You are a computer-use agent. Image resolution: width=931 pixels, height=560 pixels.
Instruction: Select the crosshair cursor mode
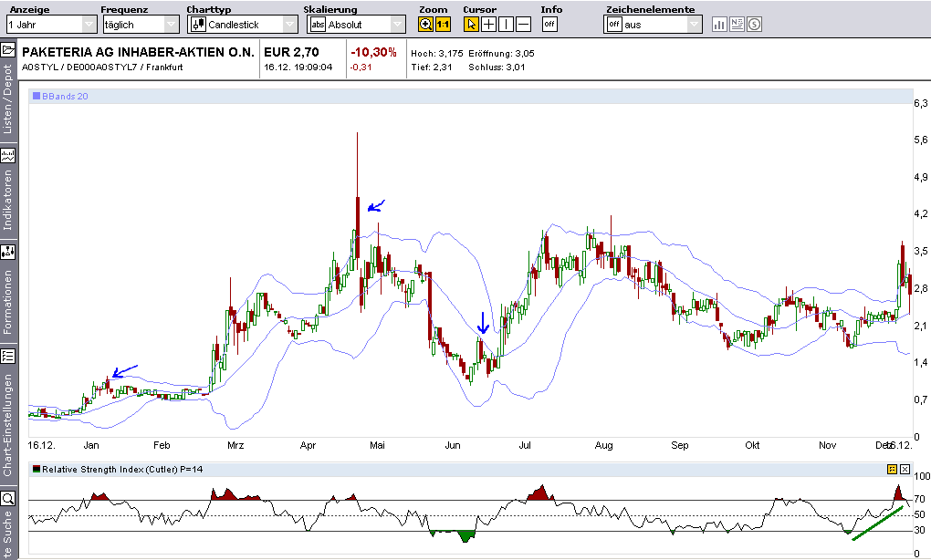click(488, 25)
